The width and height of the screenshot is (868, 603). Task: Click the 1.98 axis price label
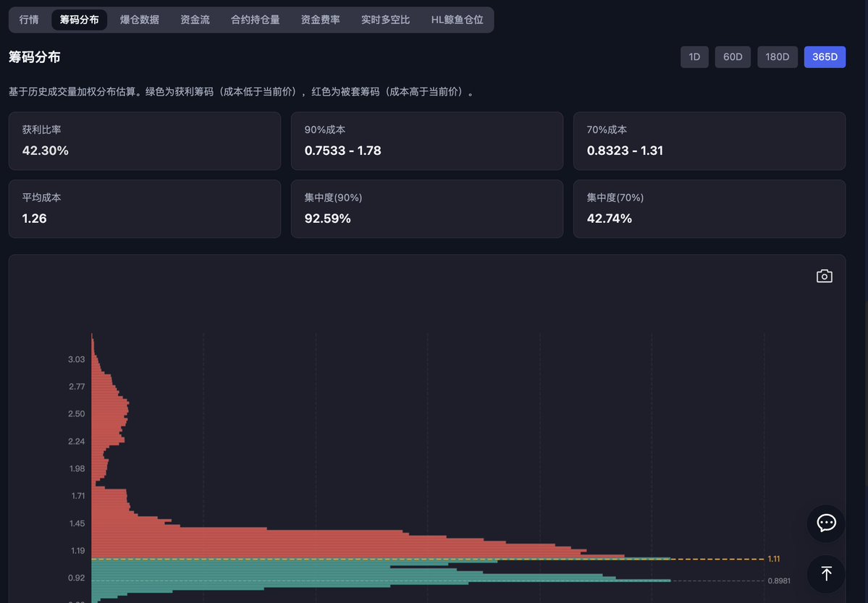pos(77,468)
